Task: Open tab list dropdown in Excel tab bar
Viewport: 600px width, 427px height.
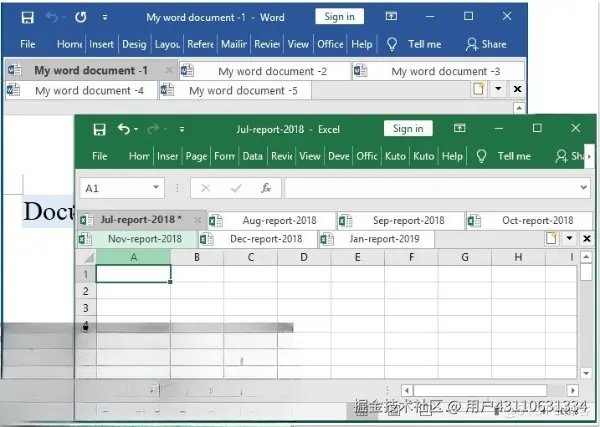Action: [x=569, y=238]
